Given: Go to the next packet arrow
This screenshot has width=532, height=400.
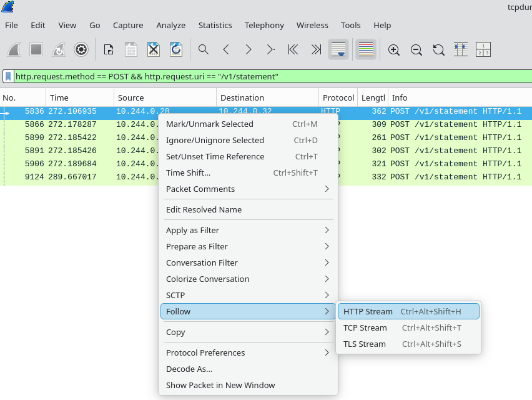Looking at the screenshot, I should click(248, 49).
